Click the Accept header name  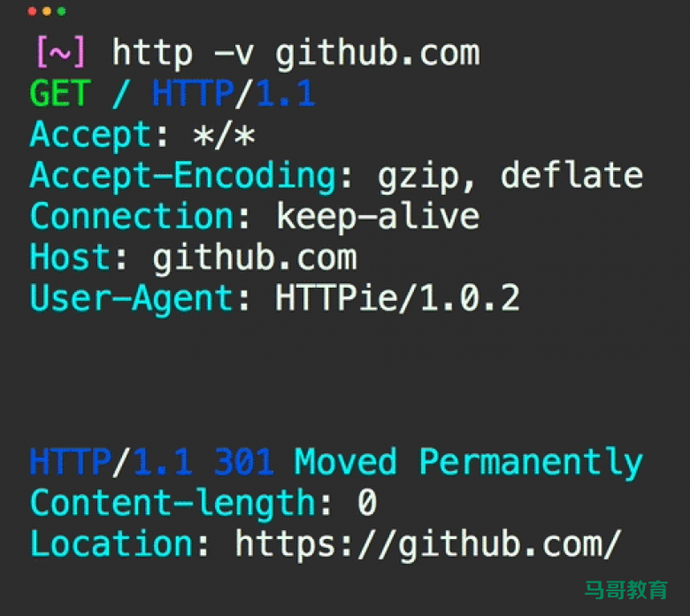click(x=91, y=135)
